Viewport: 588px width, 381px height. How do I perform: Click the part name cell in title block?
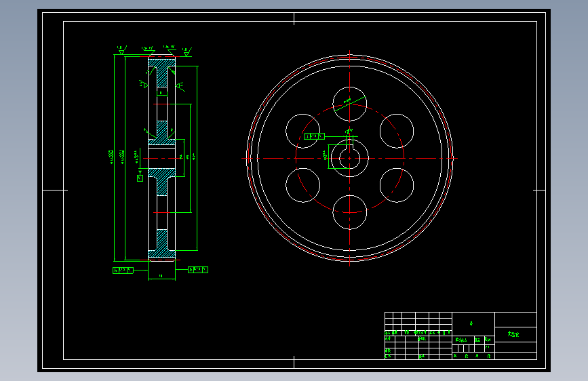[x=515, y=334]
